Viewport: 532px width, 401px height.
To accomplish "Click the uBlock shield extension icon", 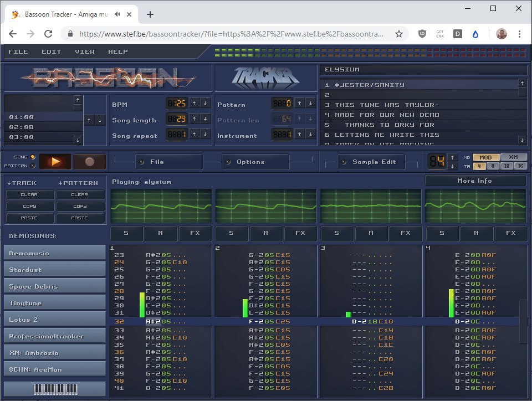I will 422,34.
